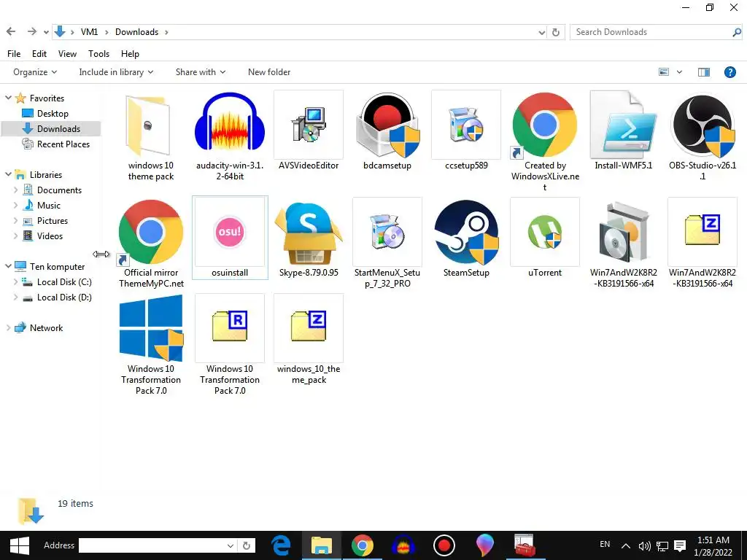The width and height of the screenshot is (747, 560).
Task: Select the audacity-win-3.1.2-64bit installer
Action: click(230, 136)
